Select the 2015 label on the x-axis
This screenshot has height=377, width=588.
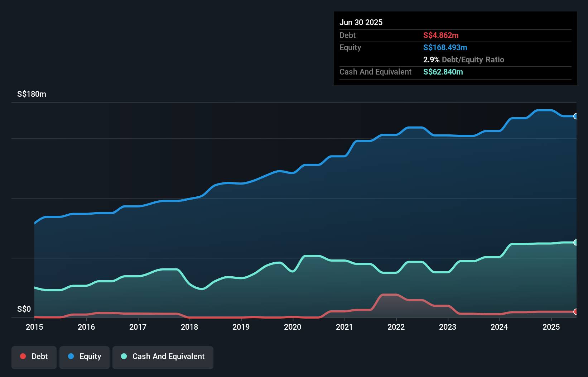click(34, 327)
